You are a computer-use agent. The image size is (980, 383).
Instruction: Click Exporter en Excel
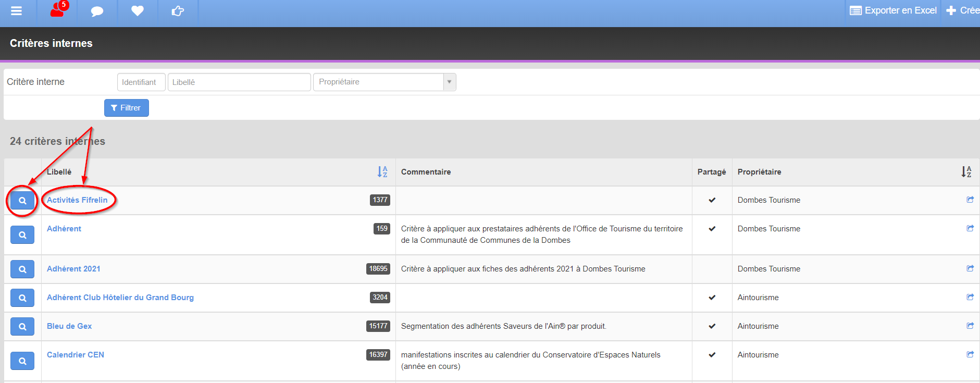[893, 10]
